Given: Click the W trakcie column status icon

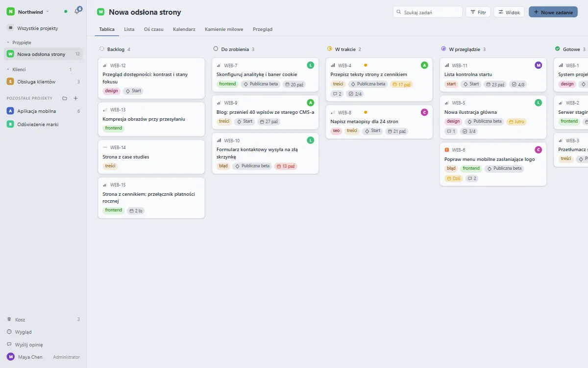Looking at the screenshot, I should click(330, 49).
